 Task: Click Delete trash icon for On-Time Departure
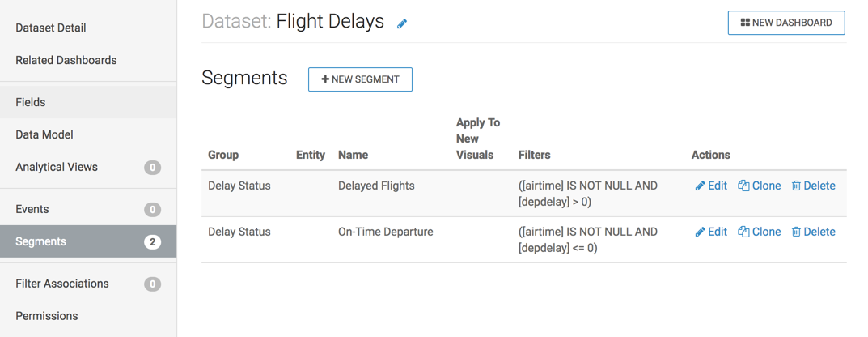(796, 232)
